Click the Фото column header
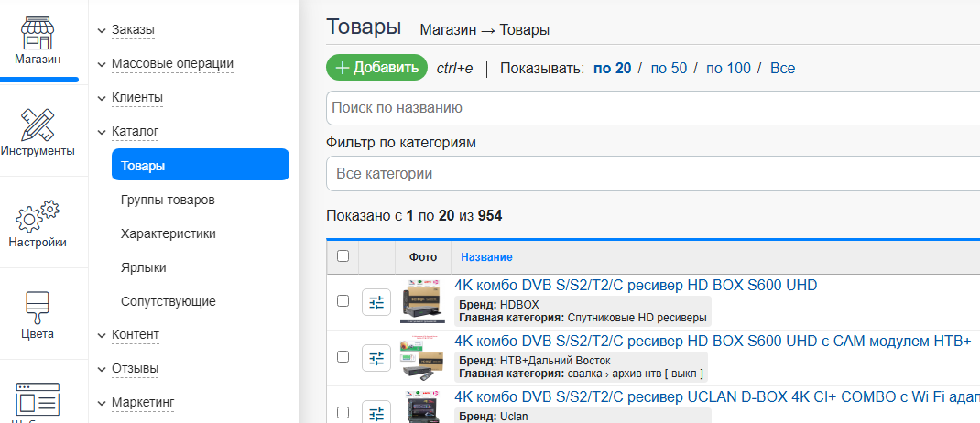This screenshot has width=980, height=423. tap(423, 256)
